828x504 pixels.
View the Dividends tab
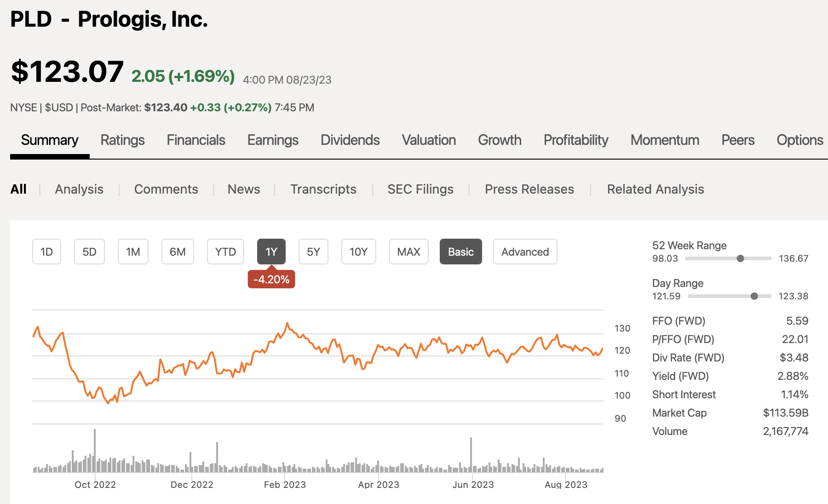pos(350,140)
